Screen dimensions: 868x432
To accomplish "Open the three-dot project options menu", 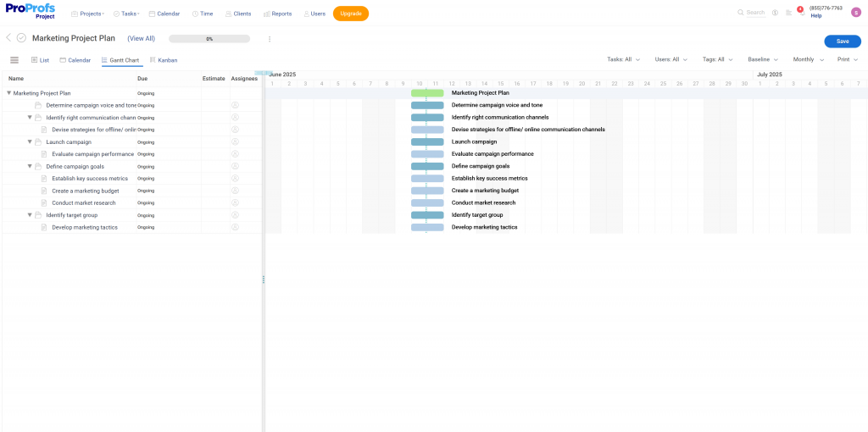I will pyautogui.click(x=270, y=39).
